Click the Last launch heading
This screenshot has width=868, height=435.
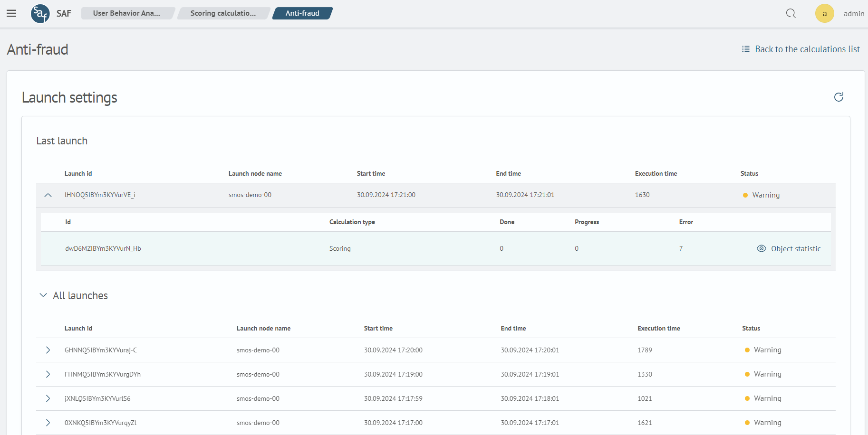[62, 141]
